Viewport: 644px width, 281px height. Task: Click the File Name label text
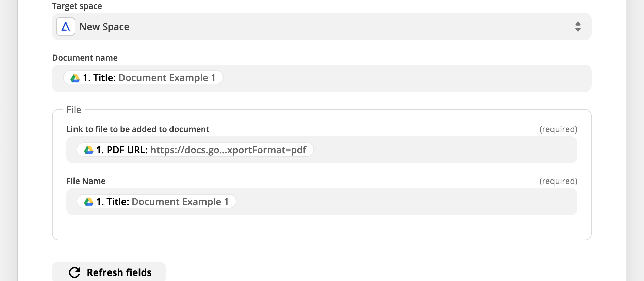click(x=86, y=181)
